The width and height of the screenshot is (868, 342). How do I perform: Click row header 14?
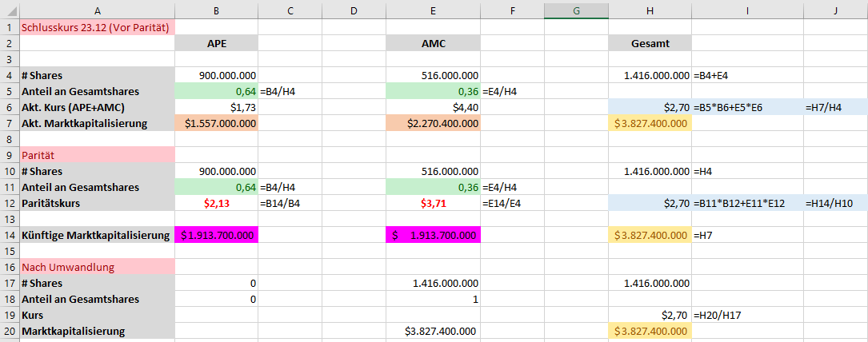point(10,235)
